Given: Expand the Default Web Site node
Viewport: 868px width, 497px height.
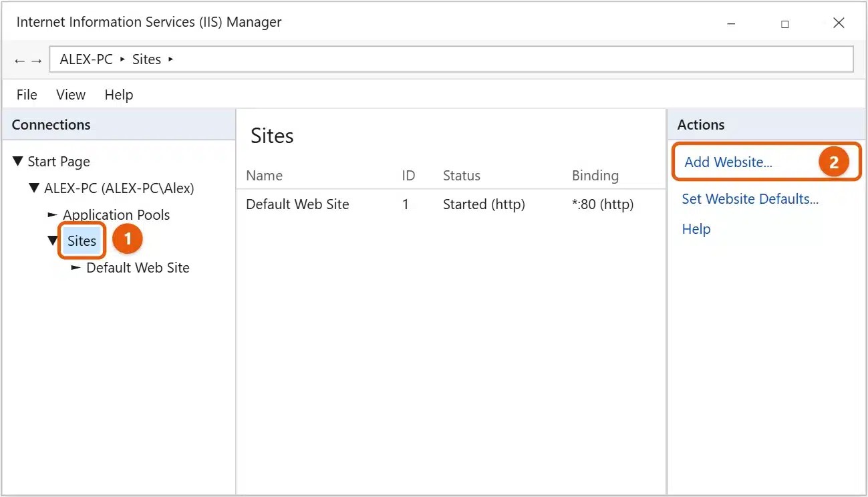Looking at the screenshot, I should point(76,267).
